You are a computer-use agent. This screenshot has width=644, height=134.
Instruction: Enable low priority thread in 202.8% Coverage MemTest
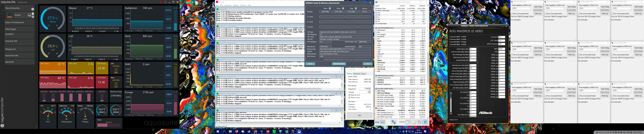coord(579,55)
